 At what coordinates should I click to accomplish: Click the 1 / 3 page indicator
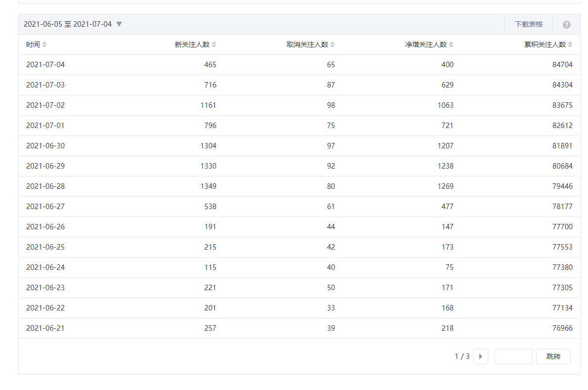462,356
